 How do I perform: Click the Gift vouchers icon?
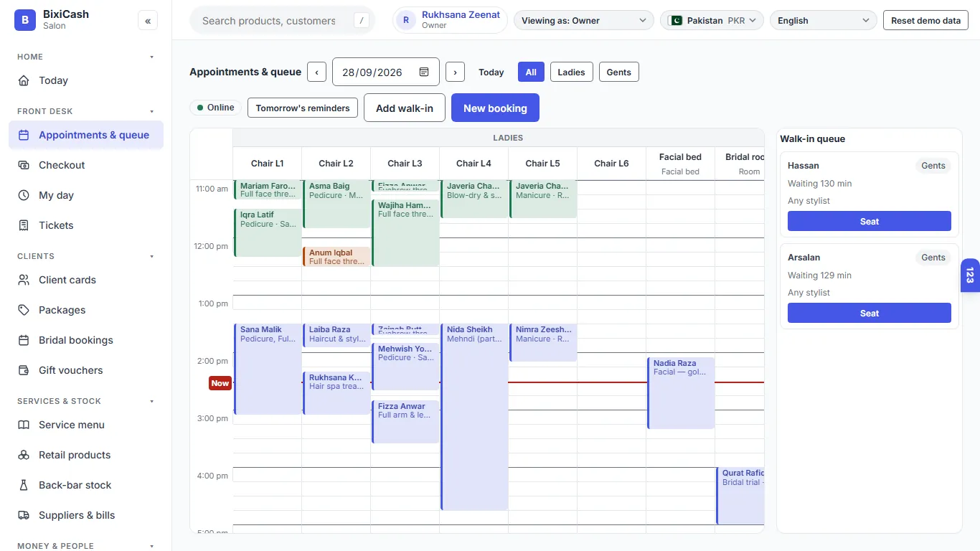(x=24, y=370)
